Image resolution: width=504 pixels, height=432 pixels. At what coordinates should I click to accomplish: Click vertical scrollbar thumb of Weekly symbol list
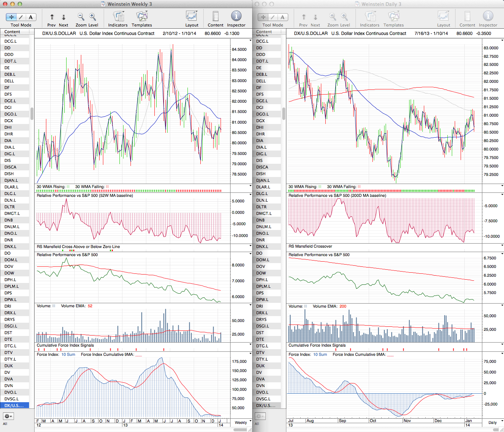tap(32, 113)
